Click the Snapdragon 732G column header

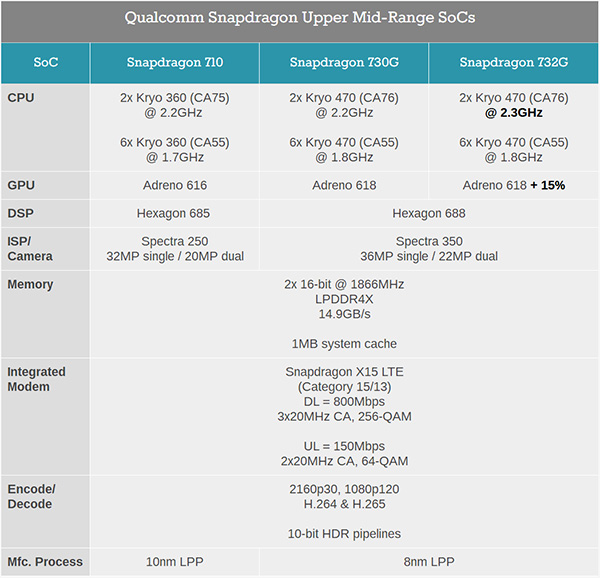(514, 63)
